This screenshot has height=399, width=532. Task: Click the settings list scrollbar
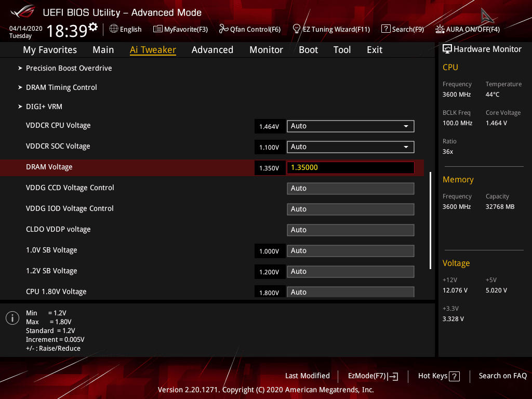click(x=431, y=220)
